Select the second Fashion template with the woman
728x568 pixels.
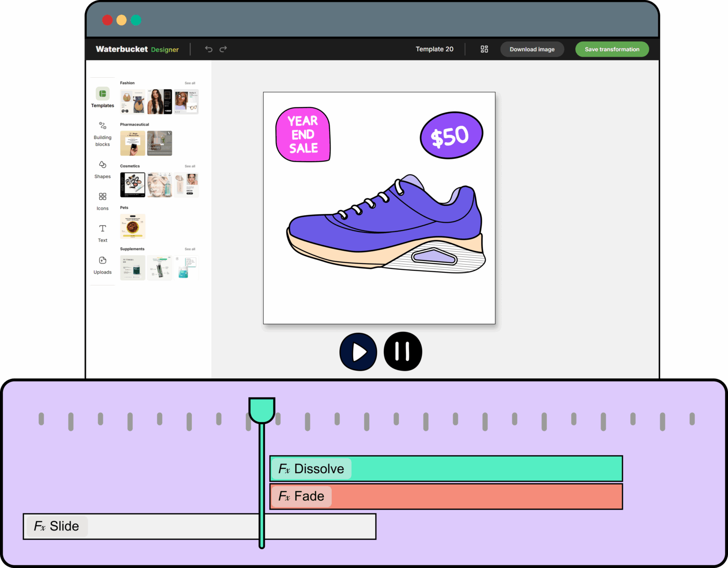pos(160,101)
